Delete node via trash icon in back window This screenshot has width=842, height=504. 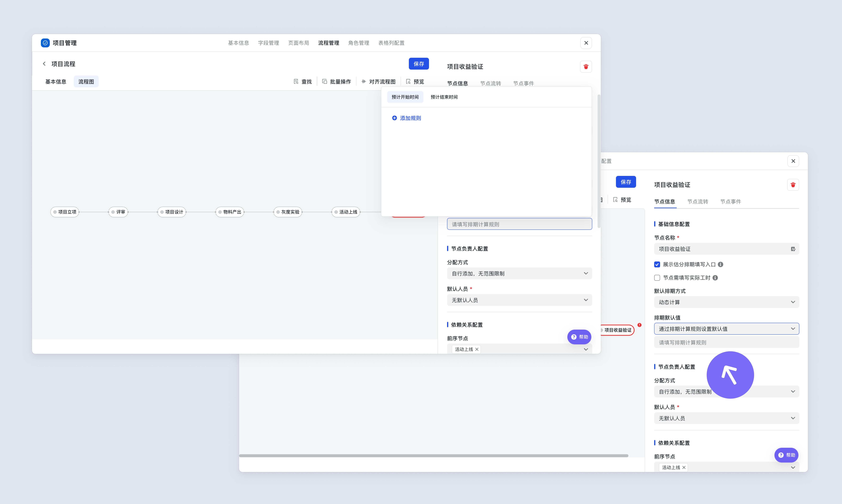[x=793, y=185]
